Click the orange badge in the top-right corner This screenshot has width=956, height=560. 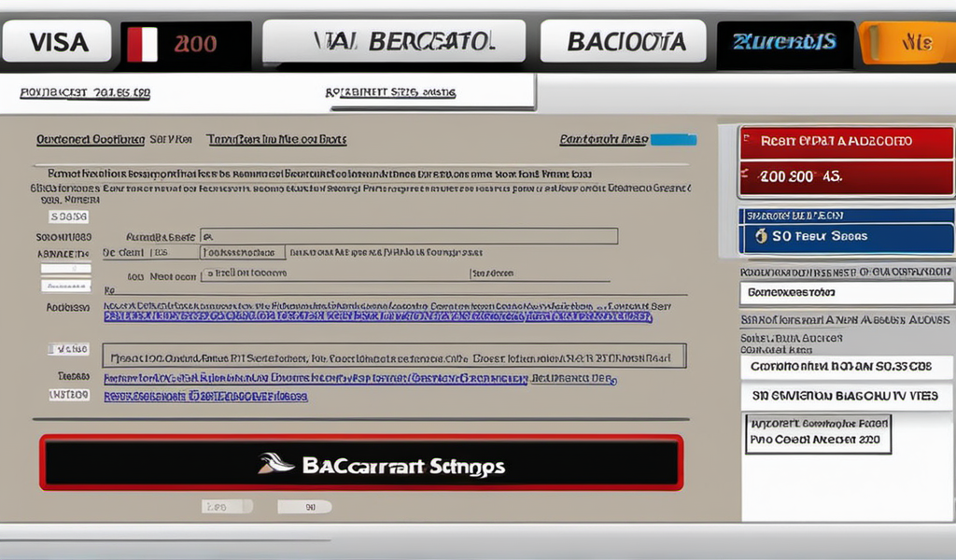(x=907, y=43)
